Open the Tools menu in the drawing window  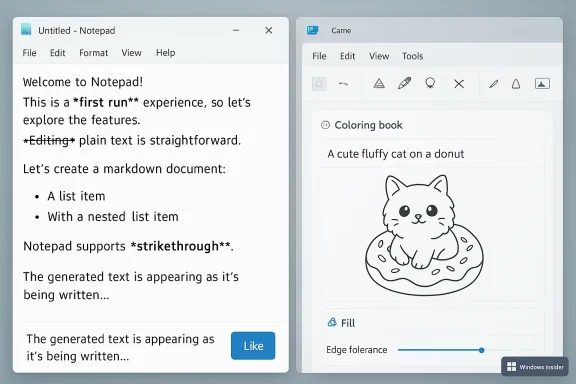pyautogui.click(x=413, y=56)
